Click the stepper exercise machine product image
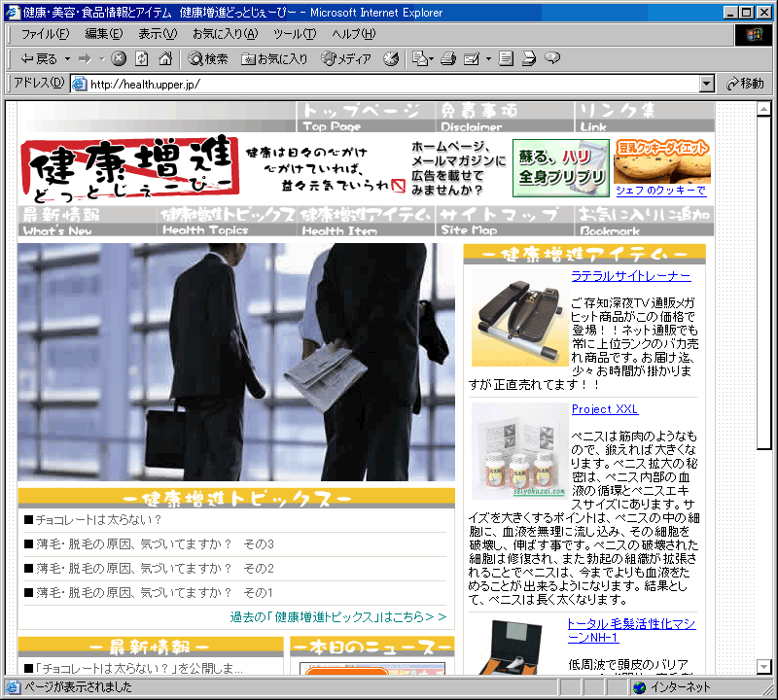Viewport: 778px width, 700px height. coord(519,318)
